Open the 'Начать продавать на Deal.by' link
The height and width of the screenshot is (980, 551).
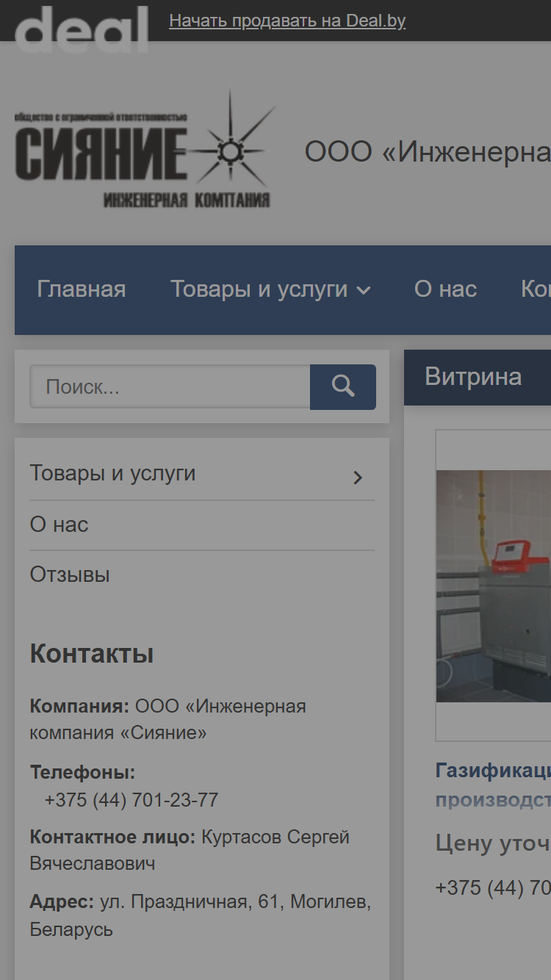click(287, 21)
